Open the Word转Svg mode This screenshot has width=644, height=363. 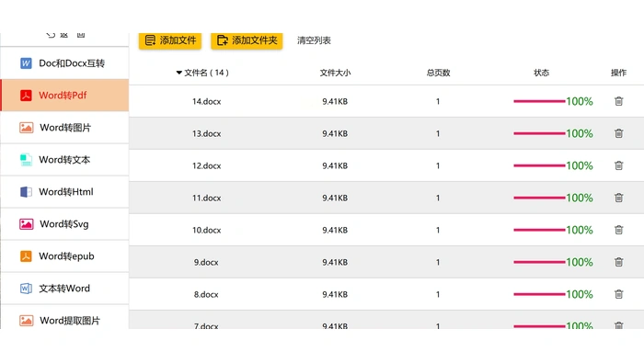(64, 224)
